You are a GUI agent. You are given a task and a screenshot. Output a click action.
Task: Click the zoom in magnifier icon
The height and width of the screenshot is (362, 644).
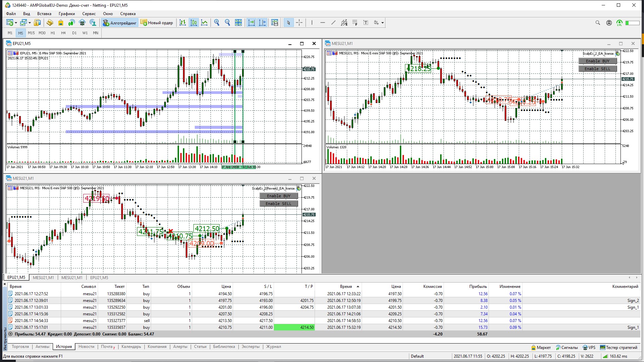click(x=217, y=23)
